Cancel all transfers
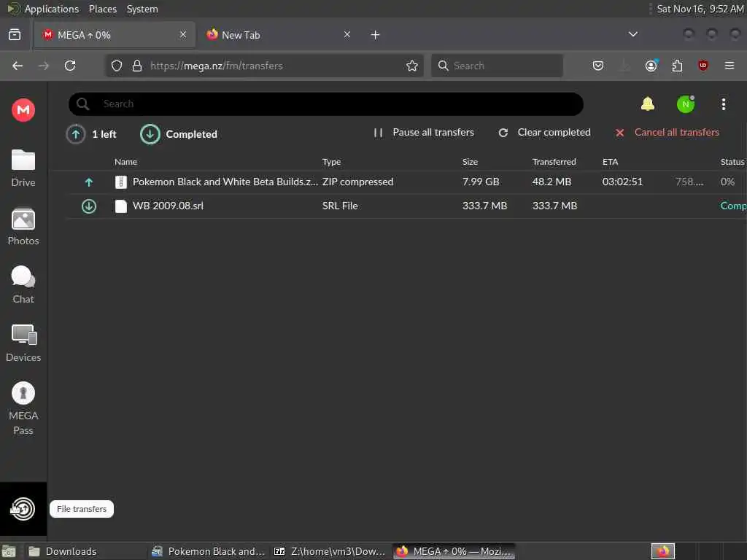 coord(667,133)
